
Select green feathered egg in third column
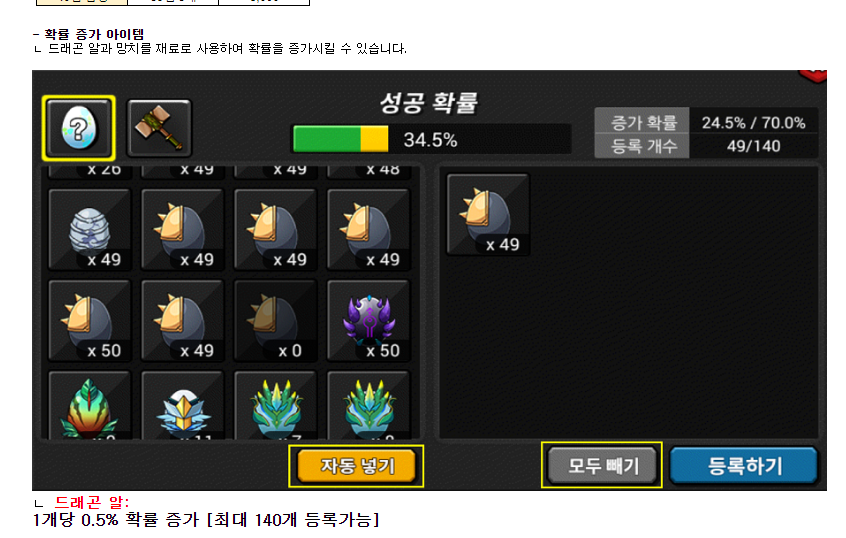point(275,405)
